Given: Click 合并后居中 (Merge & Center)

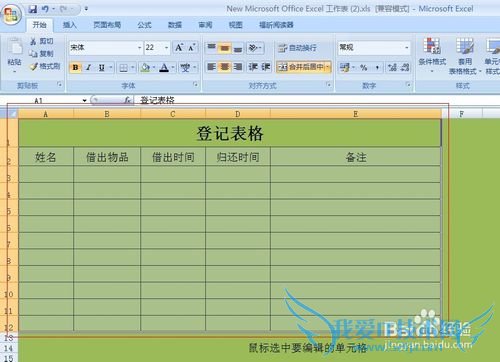Looking at the screenshot, I should [x=301, y=67].
